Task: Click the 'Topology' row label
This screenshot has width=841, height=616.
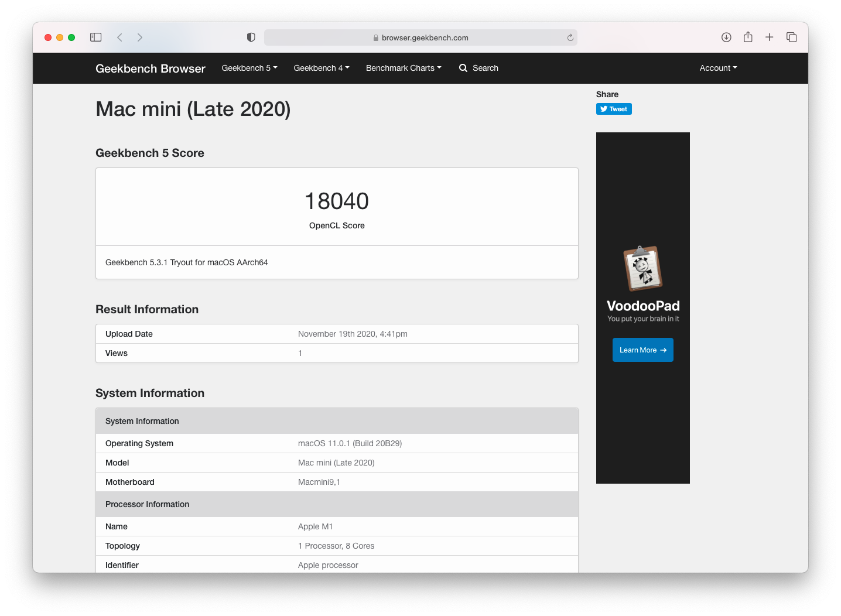Action: (122, 546)
